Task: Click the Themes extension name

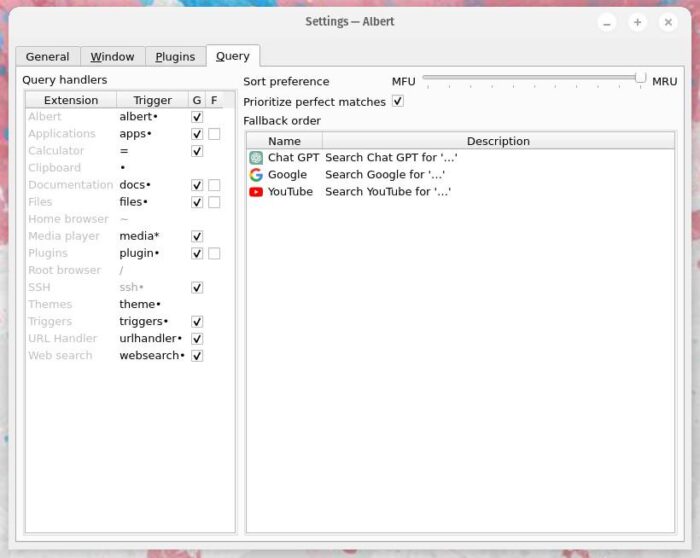Action: point(50,304)
